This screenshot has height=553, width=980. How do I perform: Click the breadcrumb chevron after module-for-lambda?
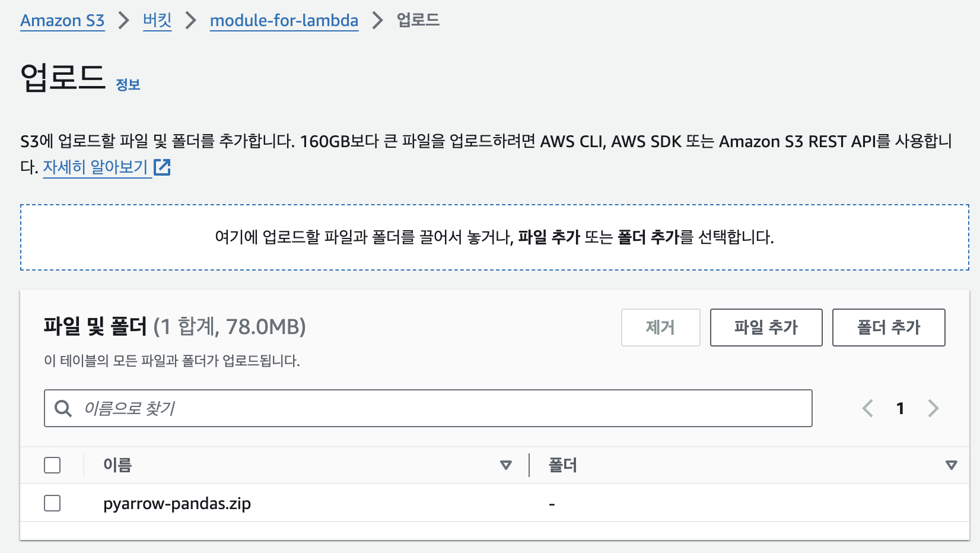tap(377, 21)
